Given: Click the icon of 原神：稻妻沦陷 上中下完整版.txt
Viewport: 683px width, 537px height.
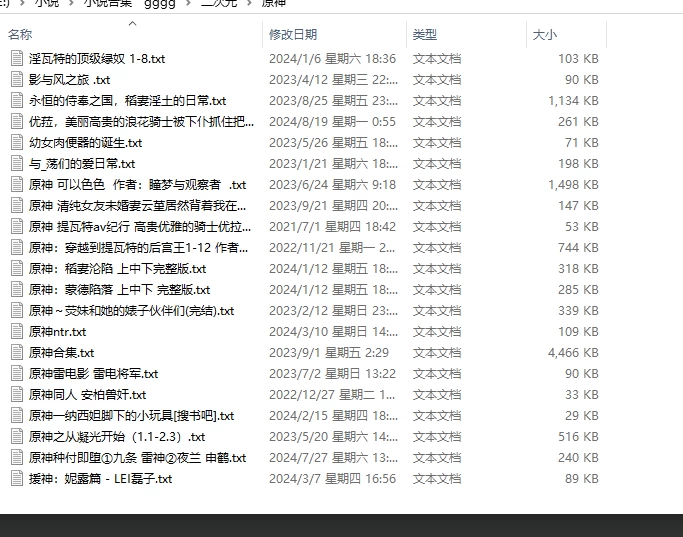Looking at the screenshot, I should tap(17, 268).
